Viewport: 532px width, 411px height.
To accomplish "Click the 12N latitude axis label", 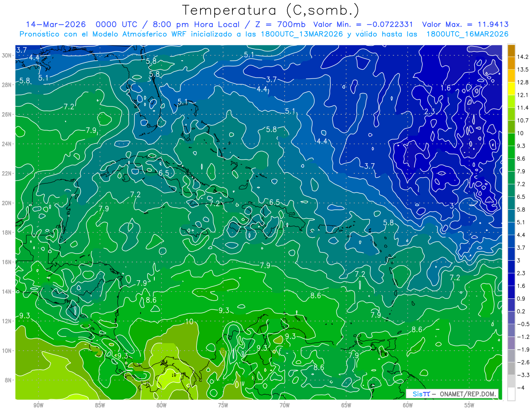I will click(7, 321).
